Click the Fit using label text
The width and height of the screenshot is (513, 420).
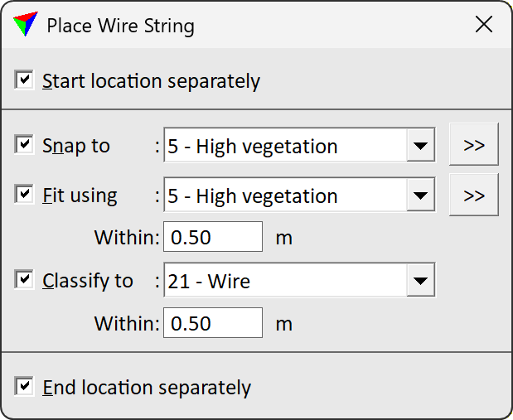[80, 196]
